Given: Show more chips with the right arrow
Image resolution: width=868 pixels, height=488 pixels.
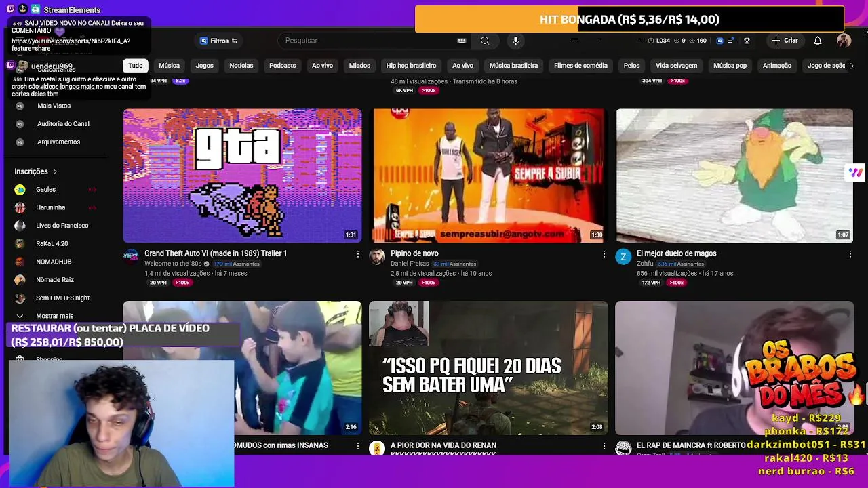Looking at the screenshot, I should coord(852,66).
